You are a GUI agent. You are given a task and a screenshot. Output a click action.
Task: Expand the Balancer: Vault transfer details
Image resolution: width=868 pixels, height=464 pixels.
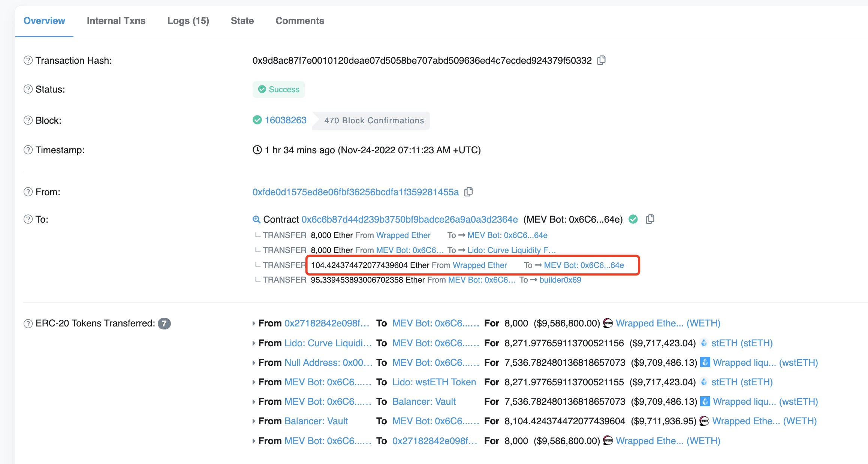tap(253, 421)
